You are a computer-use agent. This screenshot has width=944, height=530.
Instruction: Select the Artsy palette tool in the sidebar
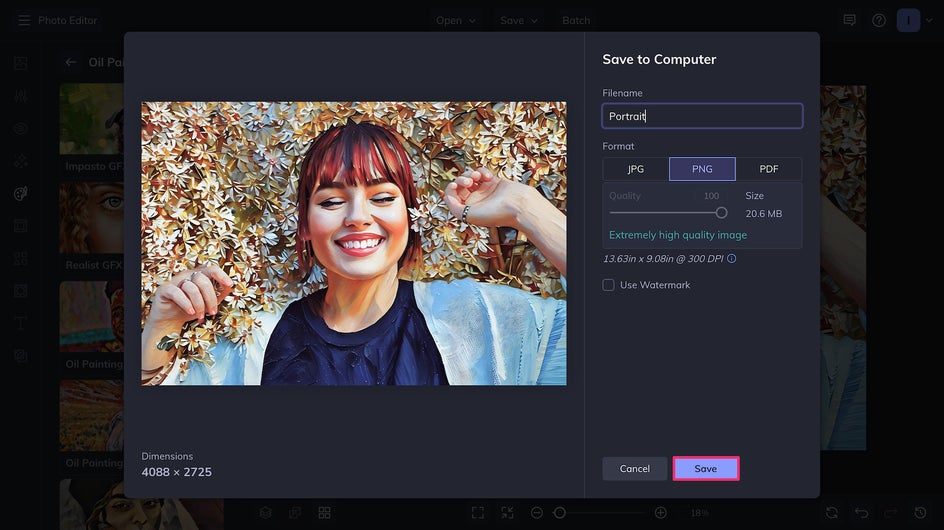21,193
